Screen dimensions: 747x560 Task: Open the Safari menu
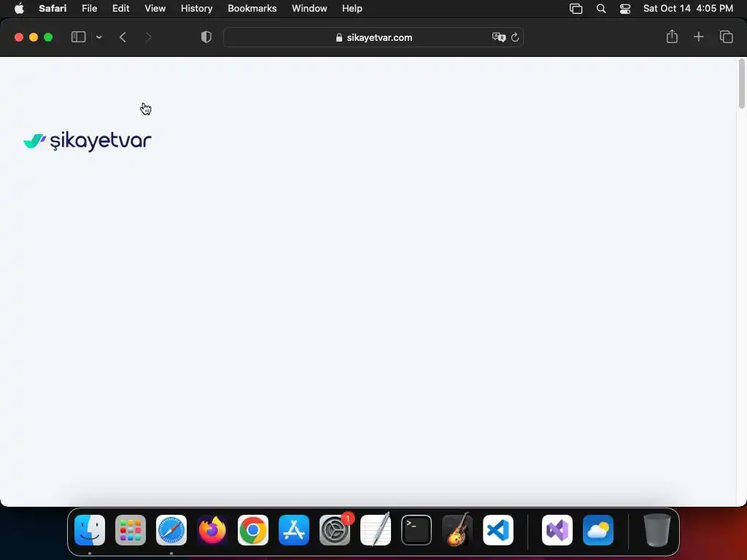coord(53,8)
